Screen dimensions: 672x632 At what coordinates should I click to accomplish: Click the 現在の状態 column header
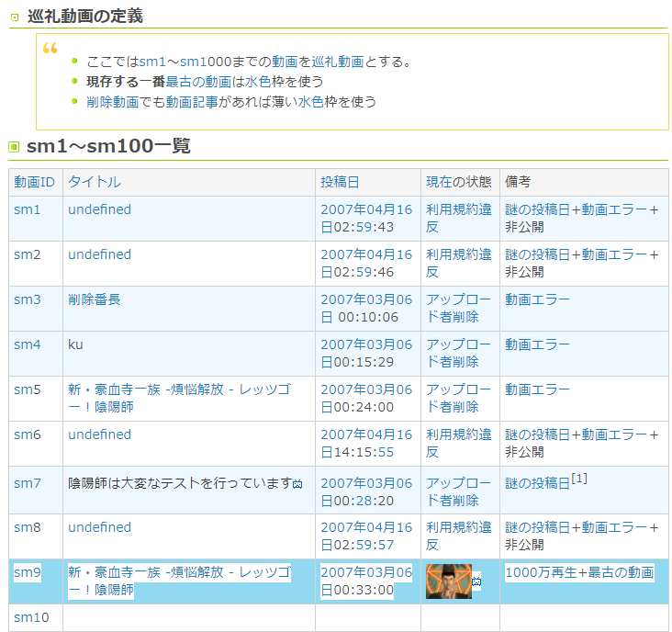(x=458, y=182)
